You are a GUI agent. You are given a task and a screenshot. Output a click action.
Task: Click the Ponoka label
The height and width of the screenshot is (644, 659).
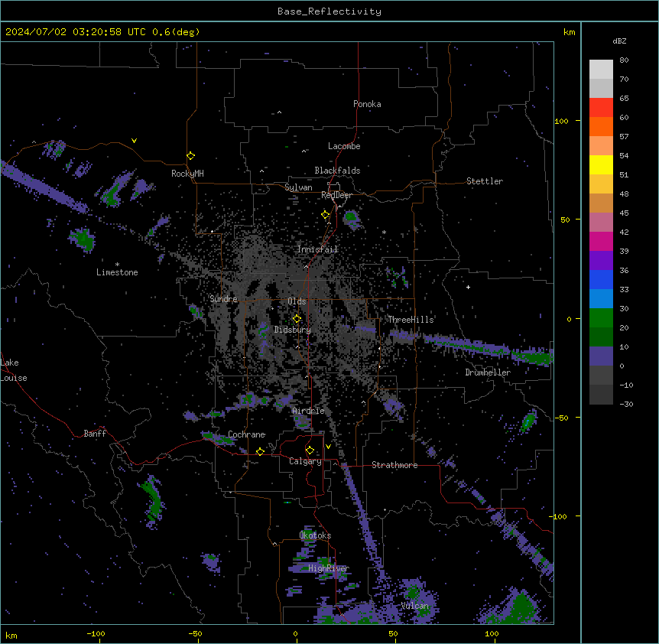[367, 104]
